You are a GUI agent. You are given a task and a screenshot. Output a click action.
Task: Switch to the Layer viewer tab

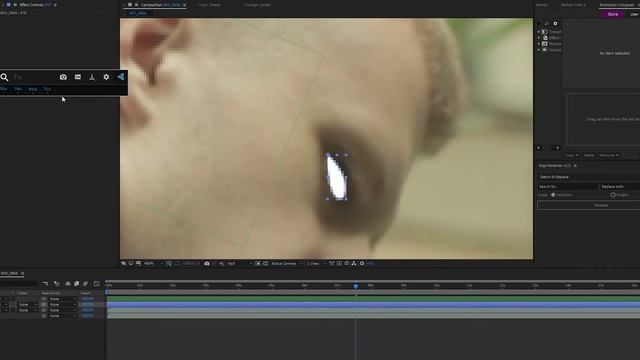pos(209,5)
